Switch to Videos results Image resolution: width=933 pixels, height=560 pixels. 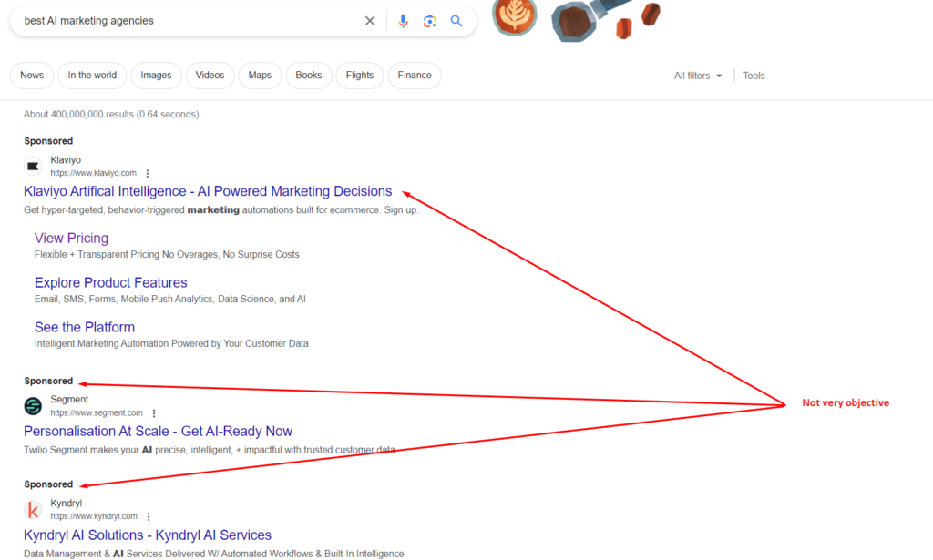pos(210,76)
